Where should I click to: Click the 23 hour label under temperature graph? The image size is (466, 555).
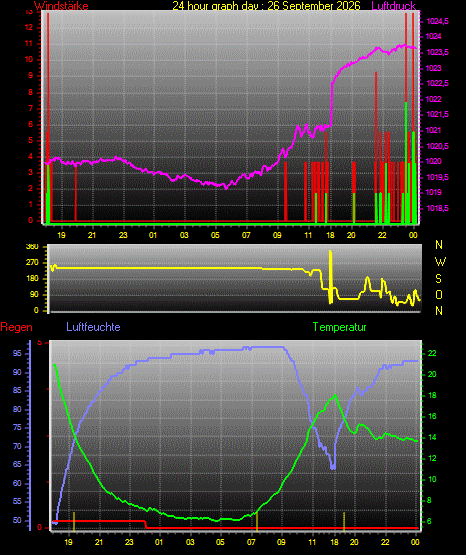(129, 542)
